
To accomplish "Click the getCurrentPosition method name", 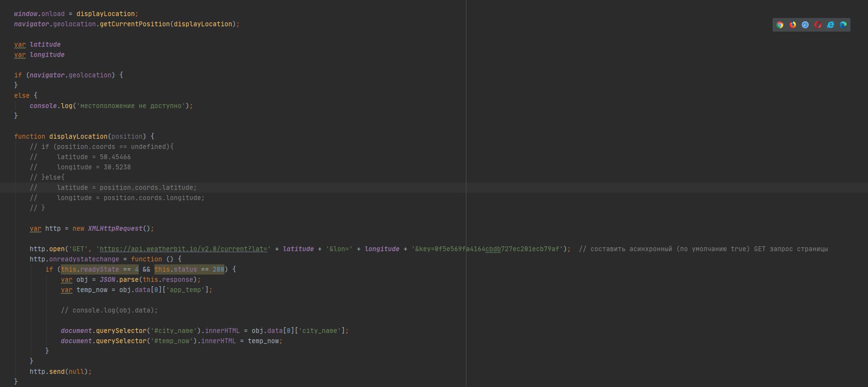I will pyautogui.click(x=135, y=24).
